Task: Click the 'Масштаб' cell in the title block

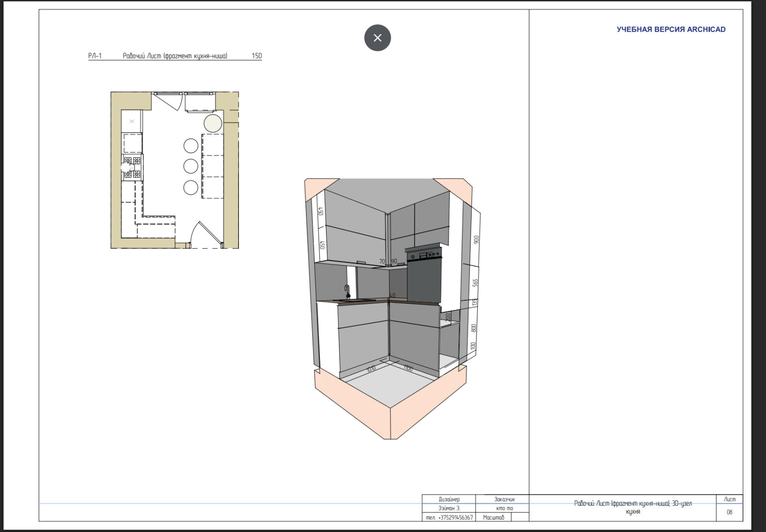Action: click(493, 517)
